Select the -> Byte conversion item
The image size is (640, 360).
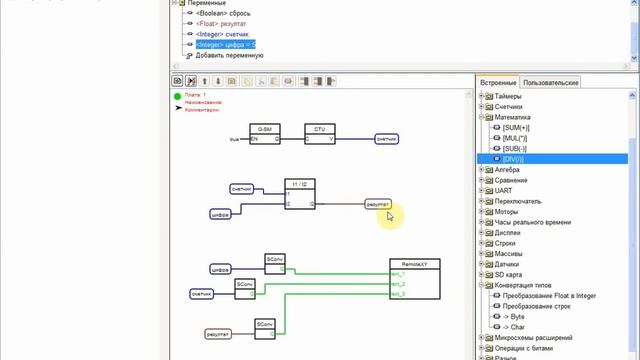(513, 317)
